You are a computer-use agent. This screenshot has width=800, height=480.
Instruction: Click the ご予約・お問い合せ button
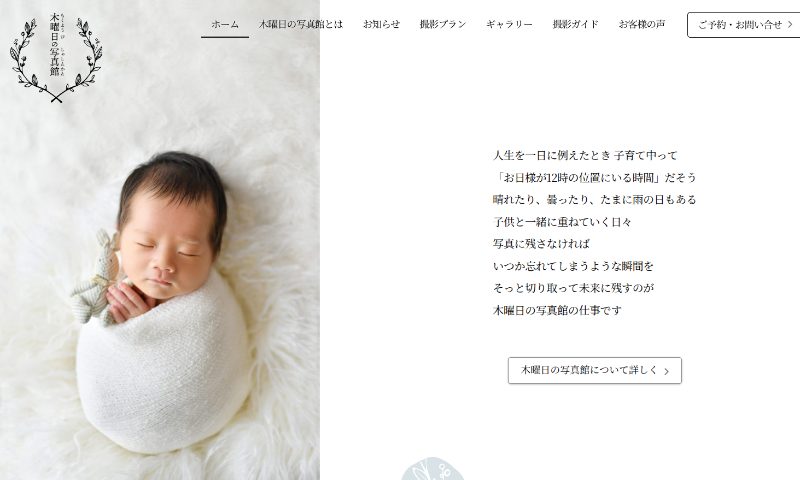(744, 25)
